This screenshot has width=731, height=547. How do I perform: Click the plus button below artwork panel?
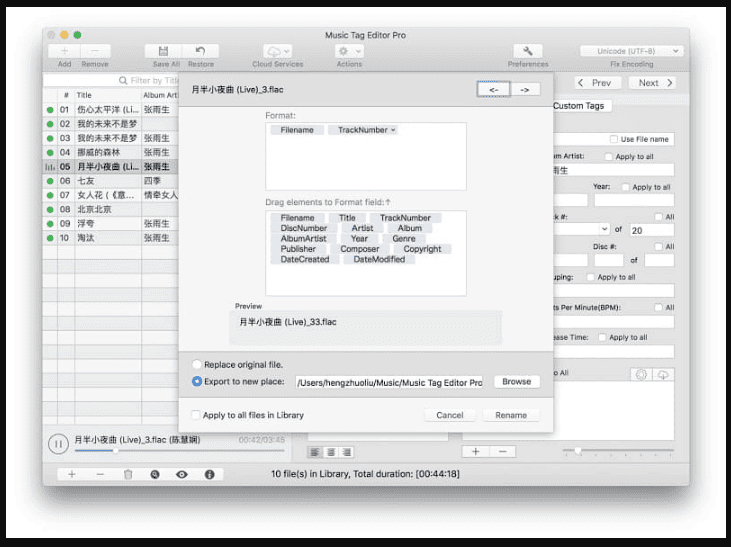476,451
